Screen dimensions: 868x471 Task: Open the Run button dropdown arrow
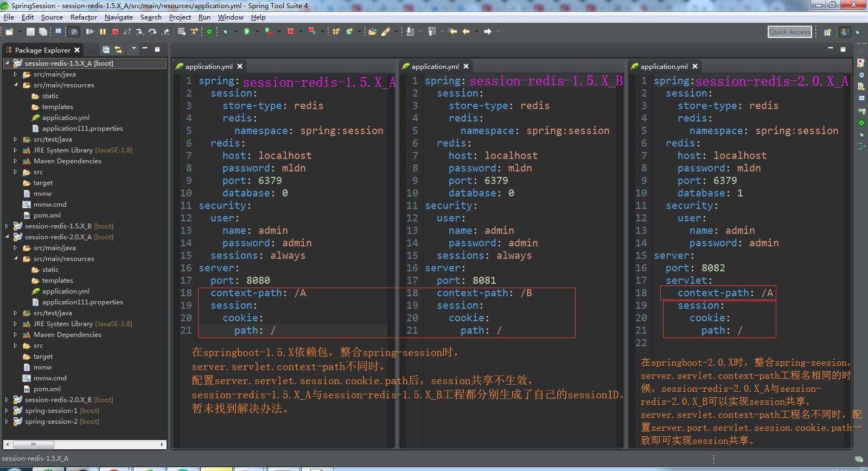(257, 31)
